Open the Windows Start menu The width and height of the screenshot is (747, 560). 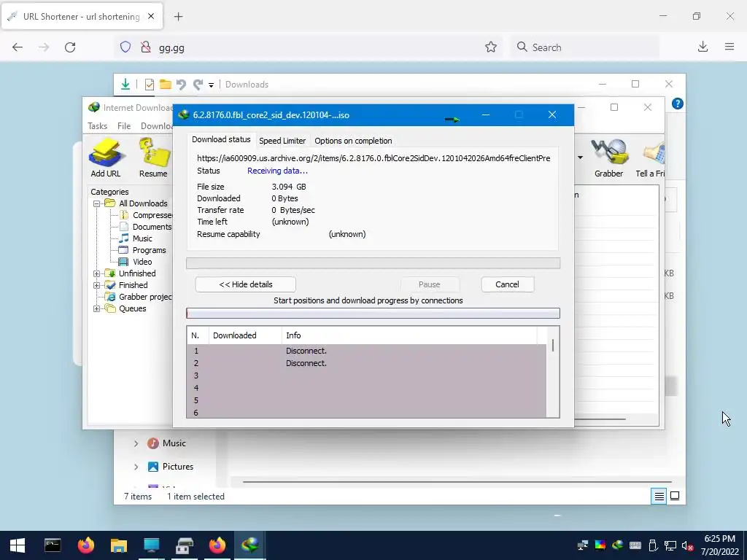[x=18, y=545]
